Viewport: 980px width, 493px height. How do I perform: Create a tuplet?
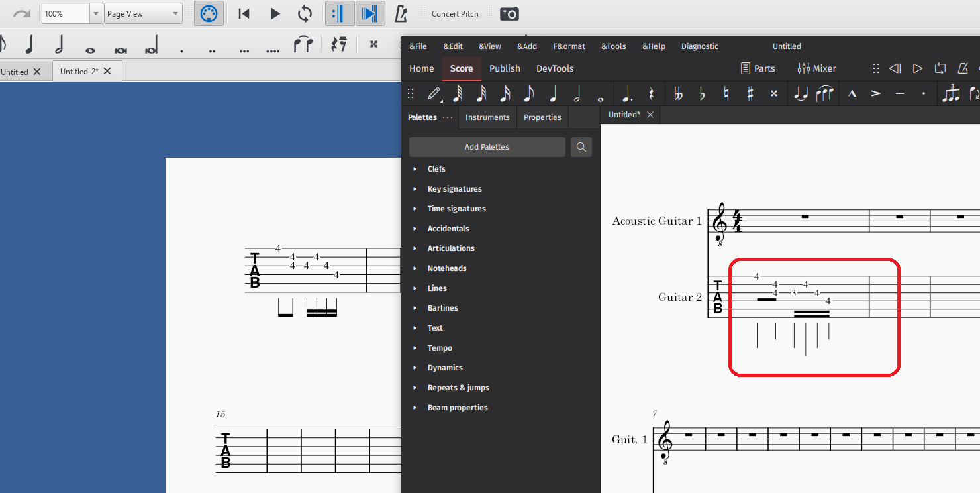pyautogui.click(x=952, y=93)
